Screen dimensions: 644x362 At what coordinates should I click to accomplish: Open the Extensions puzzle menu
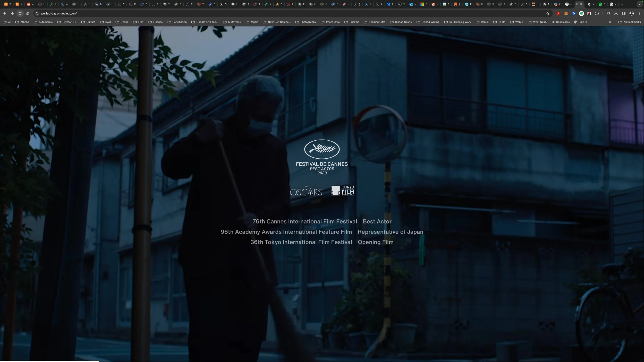coord(597,13)
